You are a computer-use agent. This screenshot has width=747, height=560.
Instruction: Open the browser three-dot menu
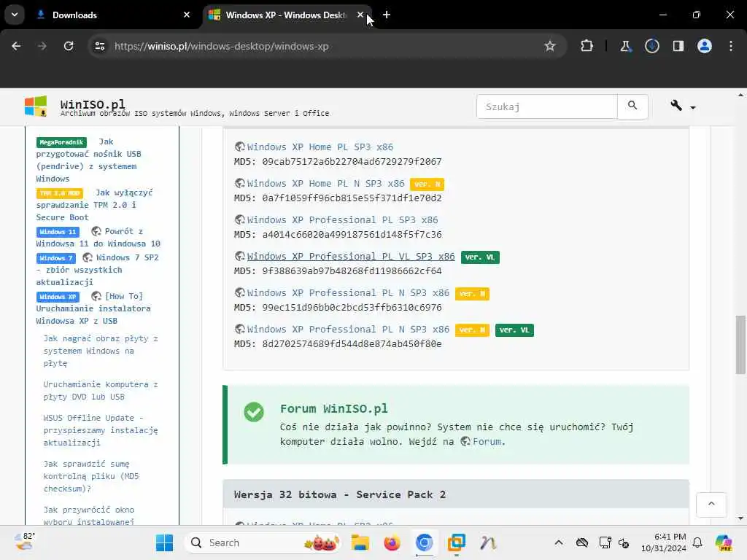coord(731,46)
